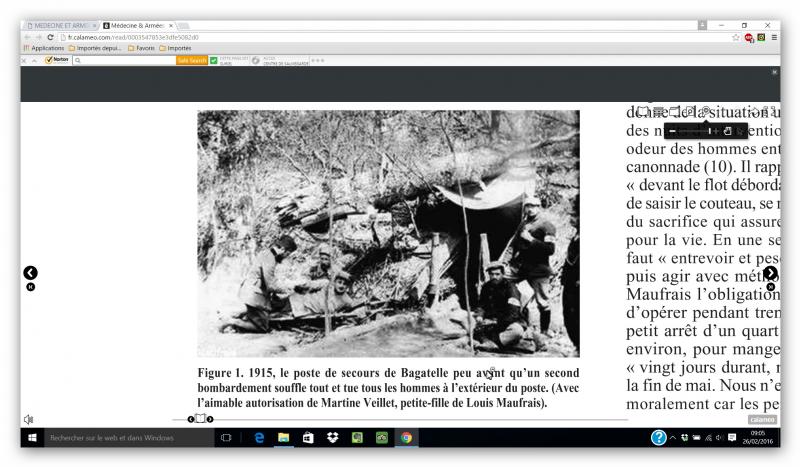Click zoom in plus in zoom popup

click(x=716, y=131)
